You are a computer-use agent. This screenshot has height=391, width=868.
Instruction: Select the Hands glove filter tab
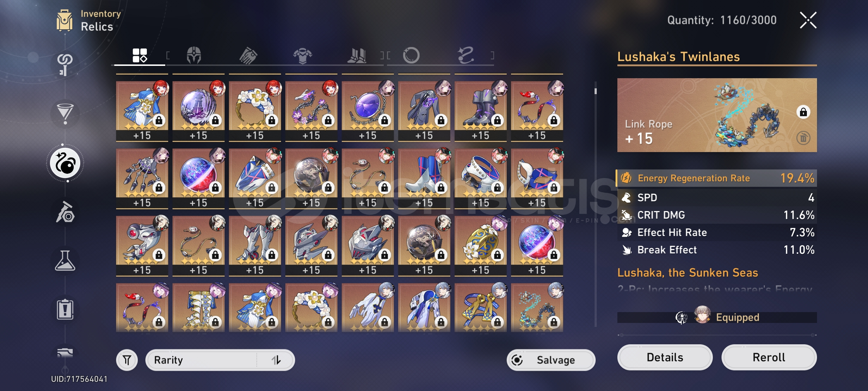(x=248, y=55)
